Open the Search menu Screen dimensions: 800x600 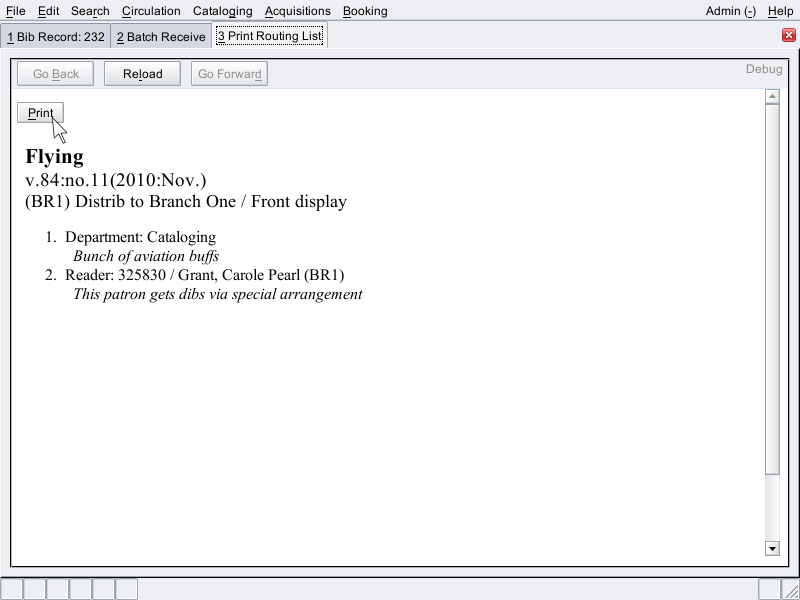pos(89,11)
